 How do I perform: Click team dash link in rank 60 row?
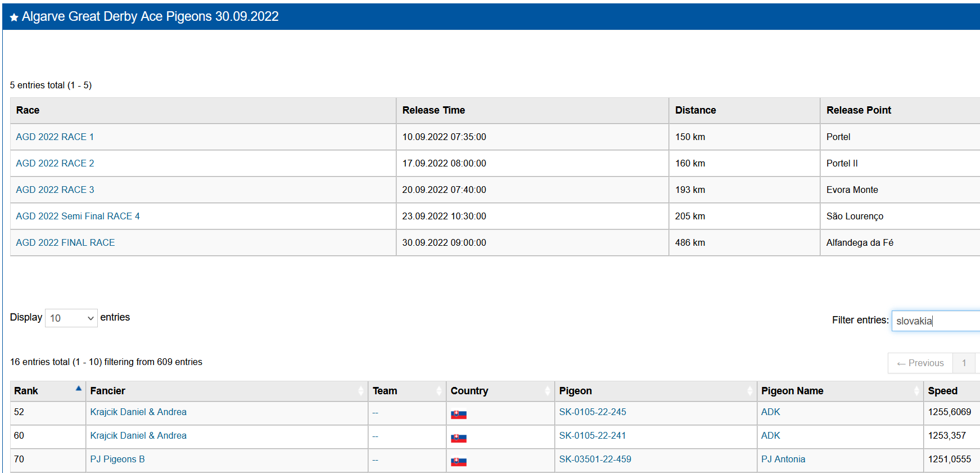point(375,436)
